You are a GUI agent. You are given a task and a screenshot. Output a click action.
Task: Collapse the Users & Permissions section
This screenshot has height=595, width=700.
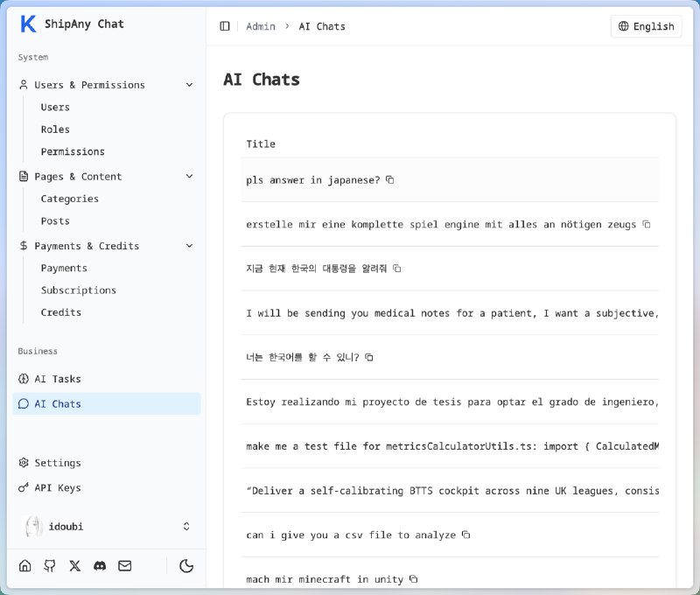pyautogui.click(x=190, y=85)
